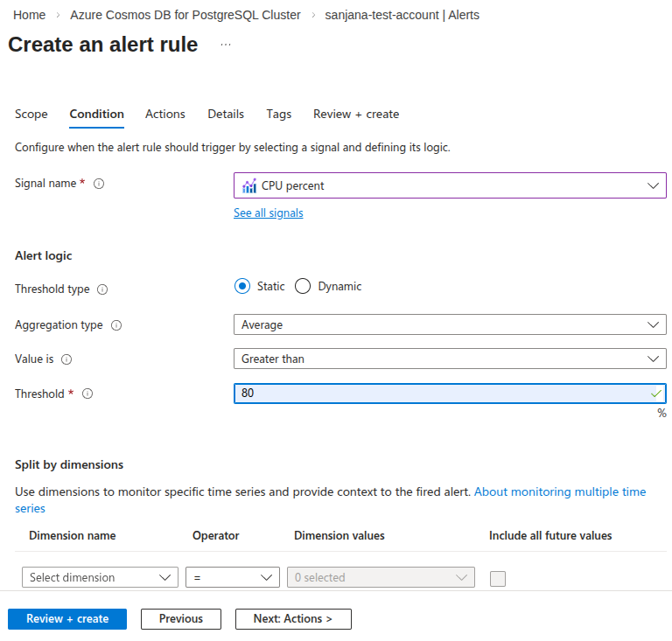
Task: Click the blue Review + create button
Action: 67,619
